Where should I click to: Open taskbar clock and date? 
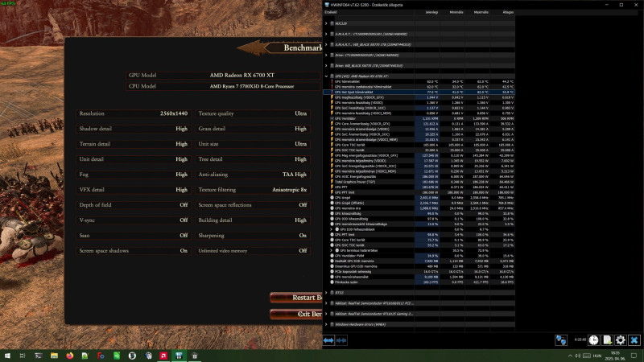point(615,356)
